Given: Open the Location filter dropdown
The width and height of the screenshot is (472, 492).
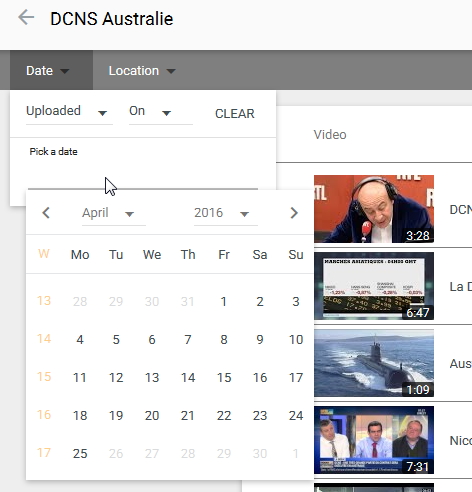Looking at the screenshot, I should 142,71.
